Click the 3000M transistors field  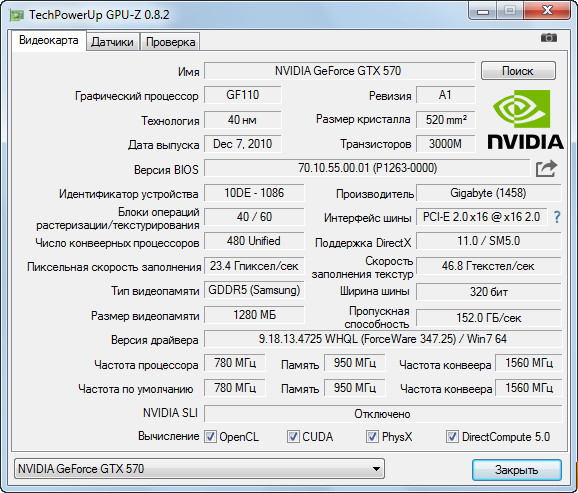tap(446, 144)
